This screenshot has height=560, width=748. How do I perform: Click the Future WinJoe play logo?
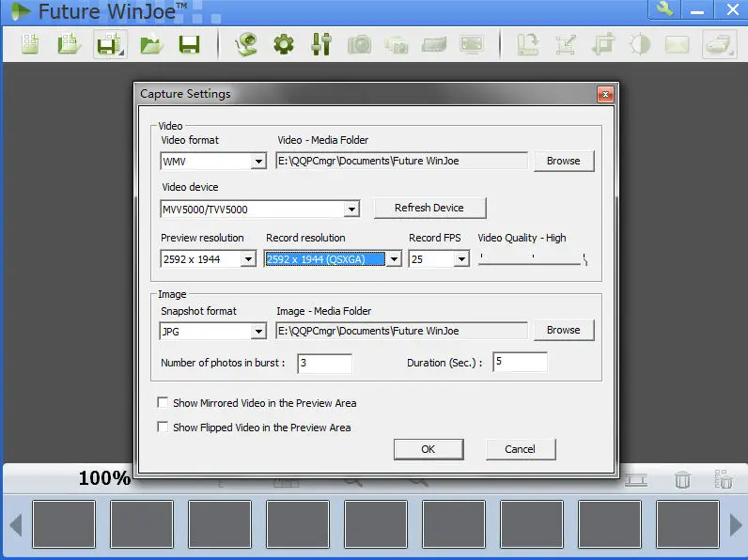pyautogui.click(x=20, y=11)
